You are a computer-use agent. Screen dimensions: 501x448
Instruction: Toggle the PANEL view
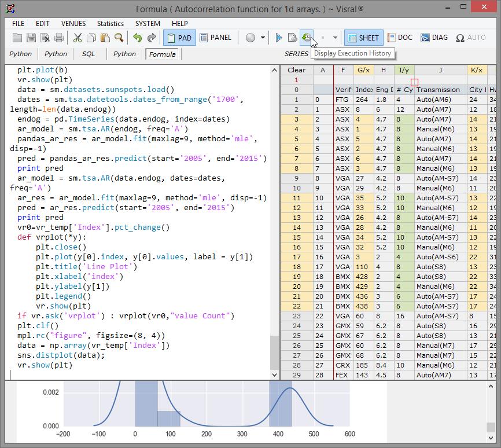click(x=215, y=38)
